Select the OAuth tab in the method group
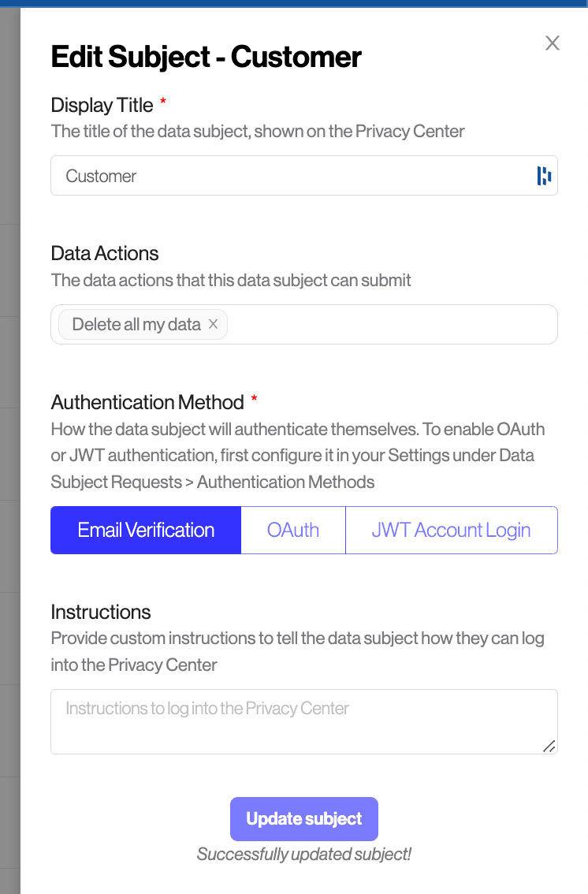Screen dimensions: 588x894 (x=292, y=530)
